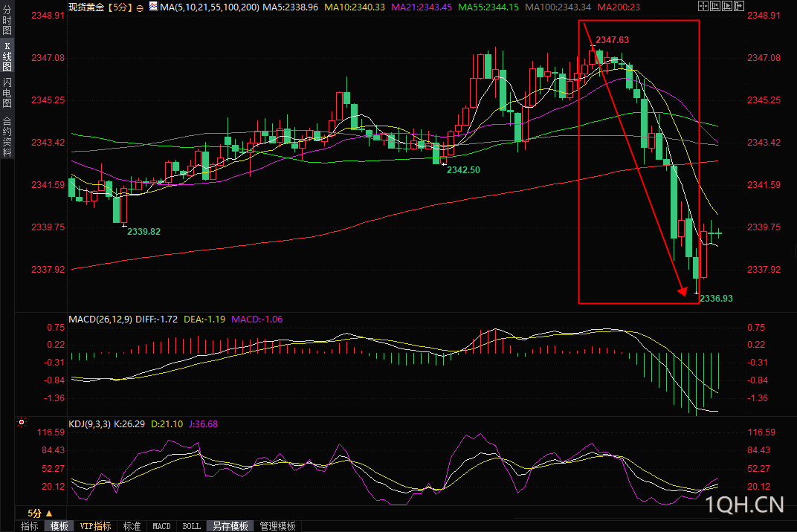Click the scroll-chart-right axis icon

tap(727, 6)
